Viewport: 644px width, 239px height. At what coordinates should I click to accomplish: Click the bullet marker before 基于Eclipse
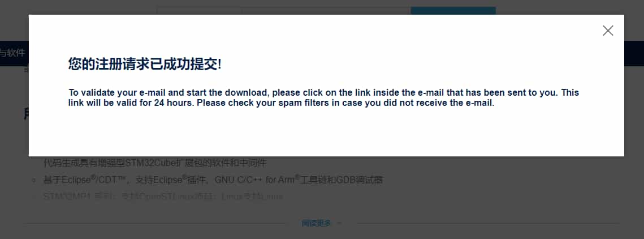34,180
